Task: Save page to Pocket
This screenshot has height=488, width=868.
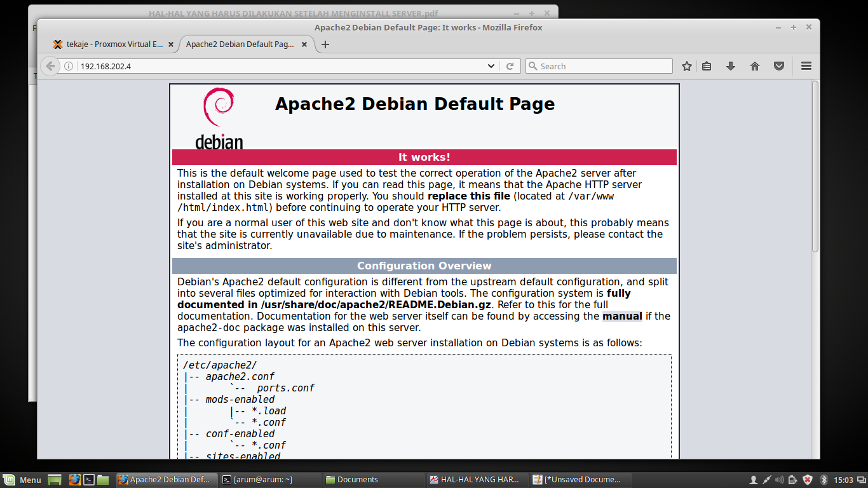Action: coord(779,66)
